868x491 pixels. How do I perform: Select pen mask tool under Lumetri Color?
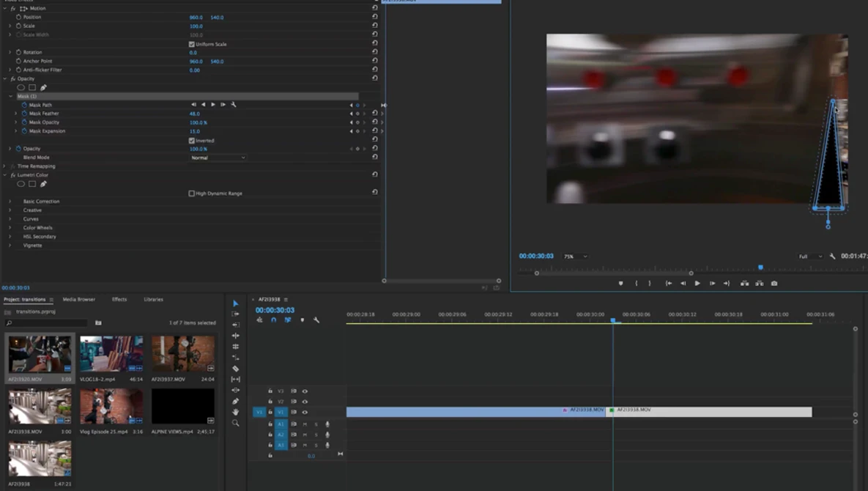pos(43,184)
